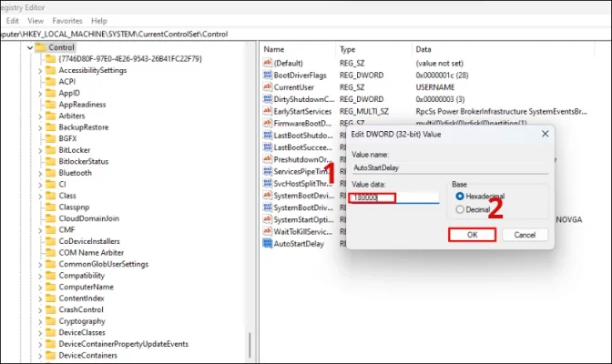The image size is (612, 364).
Task: Select the BitLocker folder icon
Action: (x=49, y=149)
